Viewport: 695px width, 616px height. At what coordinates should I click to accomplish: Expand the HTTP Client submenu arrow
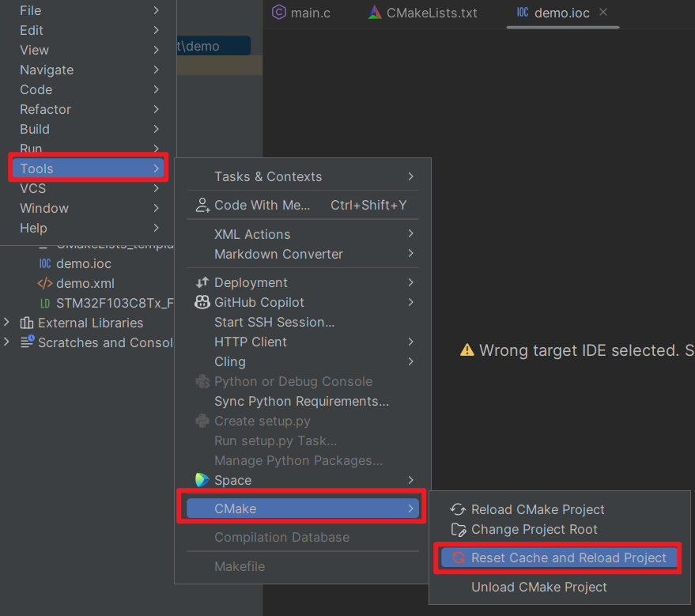(x=410, y=342)
